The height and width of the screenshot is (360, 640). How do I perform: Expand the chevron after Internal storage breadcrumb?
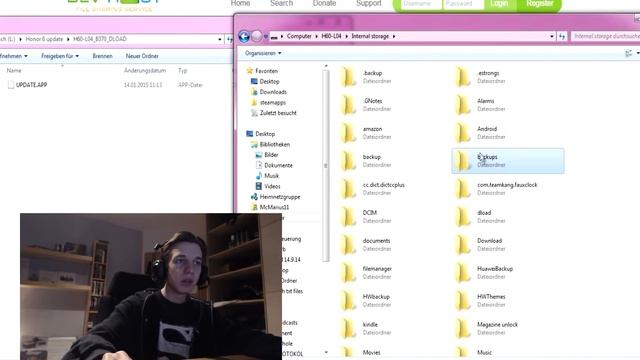tap(394, 36)
